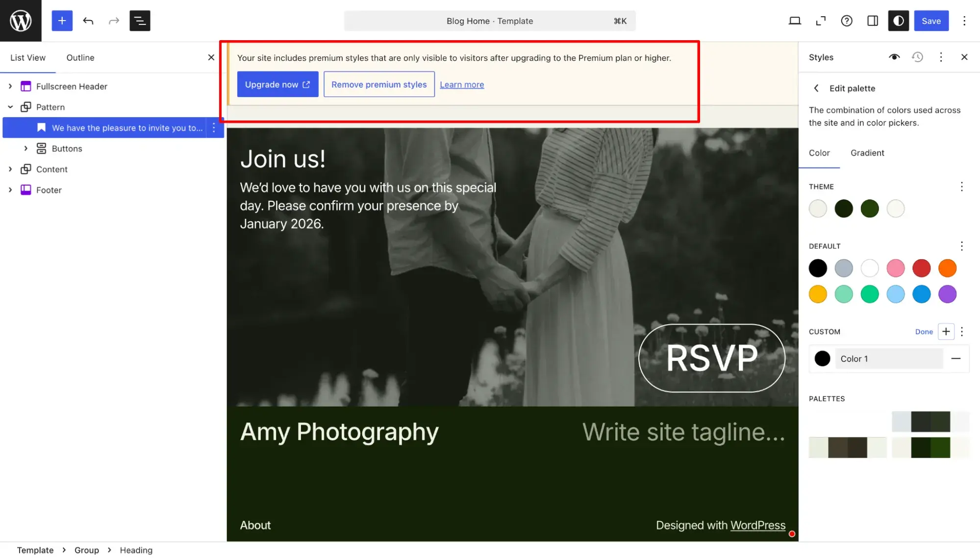Expand the Buttons tree item

click(26, 148)
